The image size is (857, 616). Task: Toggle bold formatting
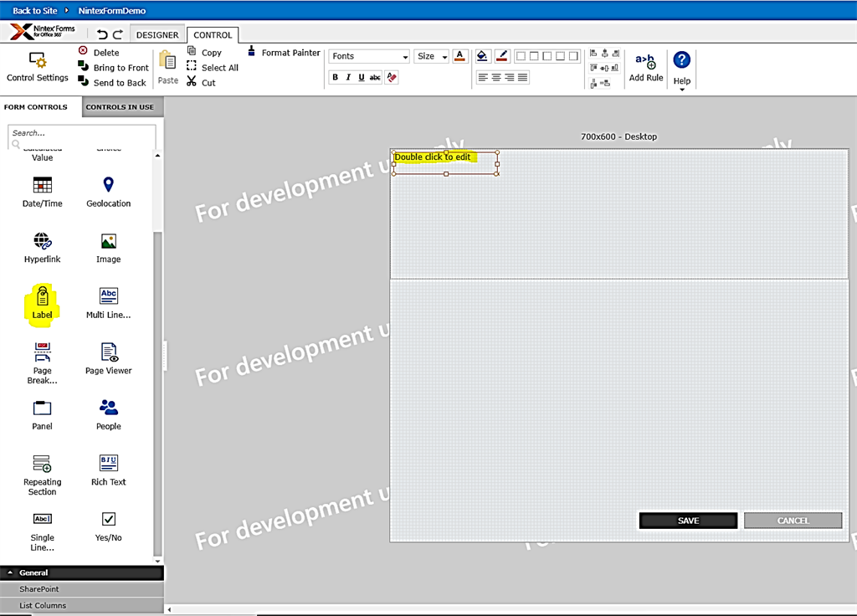point(335,76)
